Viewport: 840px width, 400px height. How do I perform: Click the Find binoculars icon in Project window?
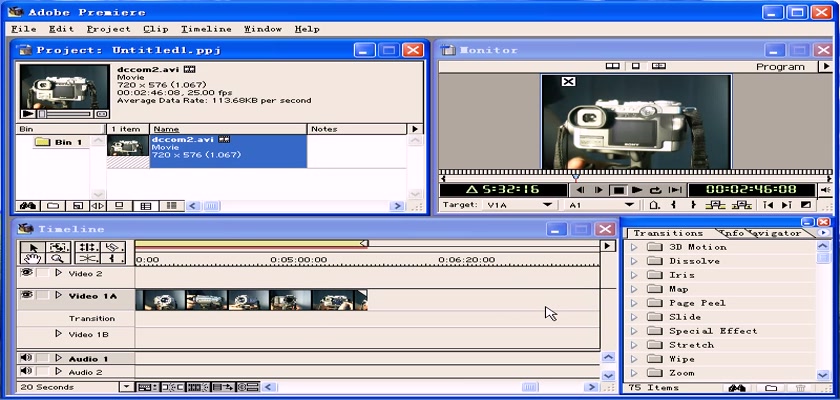click(28, 206)
